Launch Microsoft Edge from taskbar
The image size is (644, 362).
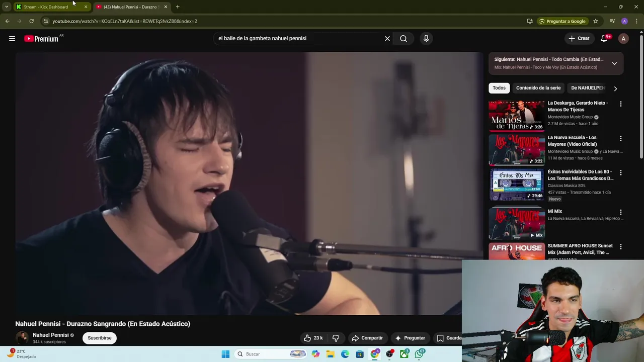(345, 354)
